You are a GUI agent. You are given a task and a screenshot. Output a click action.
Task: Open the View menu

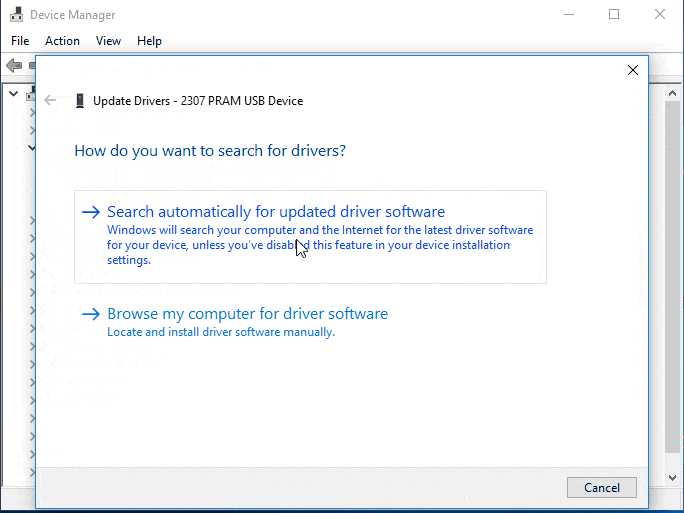pyautogui.click(x=108, y=41)
